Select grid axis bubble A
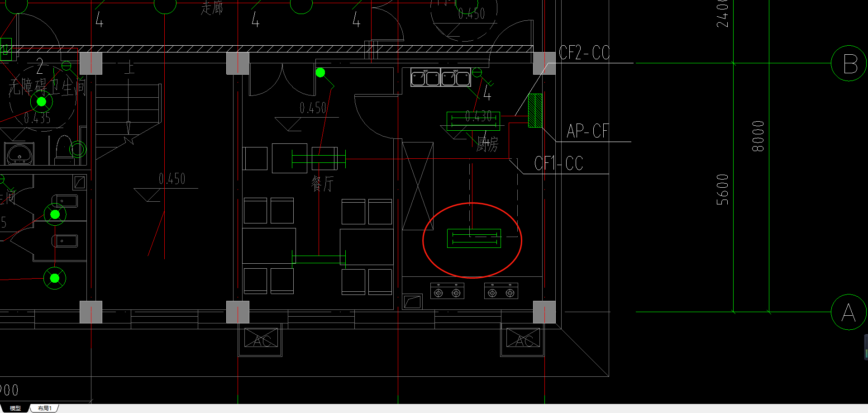This screenshot has height=413, width=868. [x=849, y=312]
